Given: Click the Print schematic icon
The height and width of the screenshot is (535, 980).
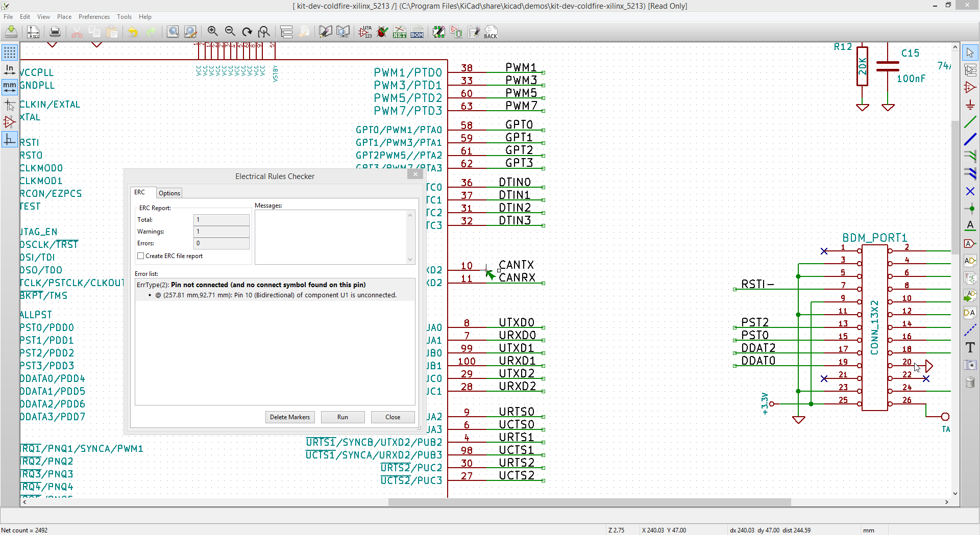Looking at the screenshot, I should (x=55, y=32).
